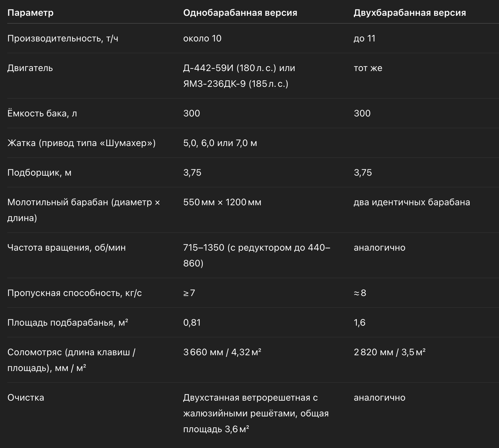This screenshot has width=499, height=448.
Task: Click the 'два идентичных барабана' cell
Action: pos(411,202)
